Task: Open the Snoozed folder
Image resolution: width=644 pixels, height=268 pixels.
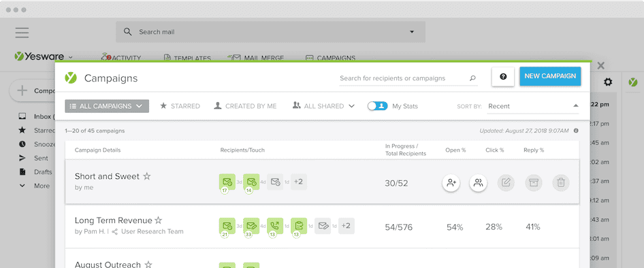Action: (x=37, y=144)
